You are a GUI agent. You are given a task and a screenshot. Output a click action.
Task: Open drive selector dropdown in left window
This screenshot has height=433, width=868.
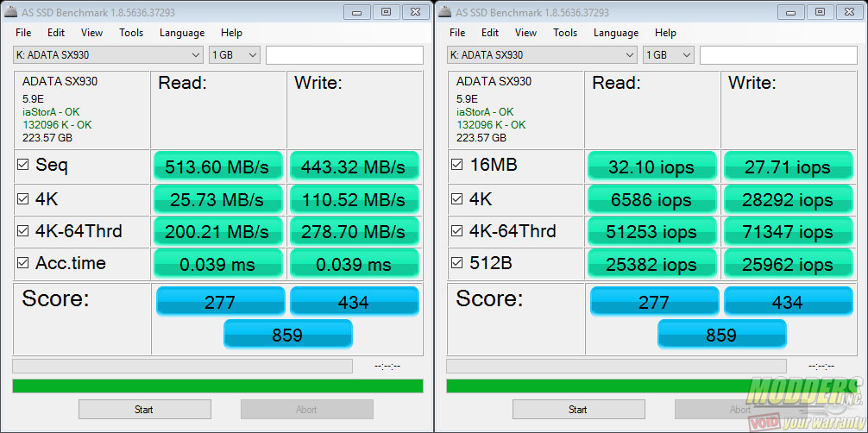(x=108, y=55)
